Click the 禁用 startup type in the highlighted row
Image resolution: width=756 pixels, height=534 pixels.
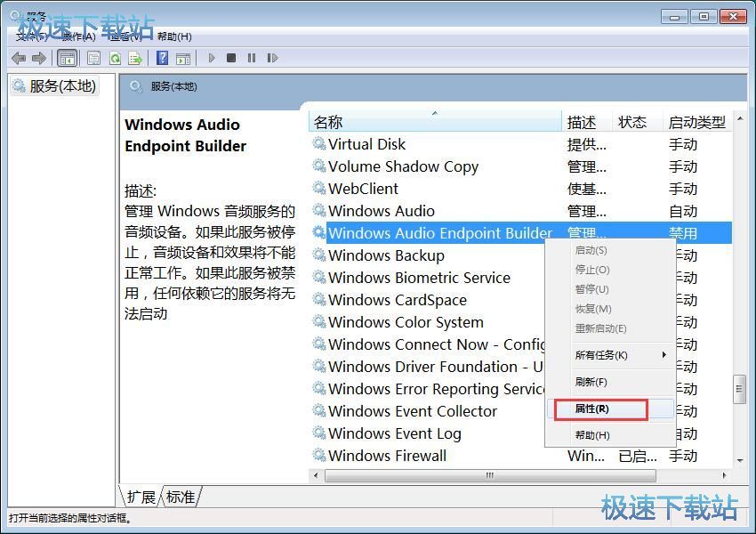683,233
